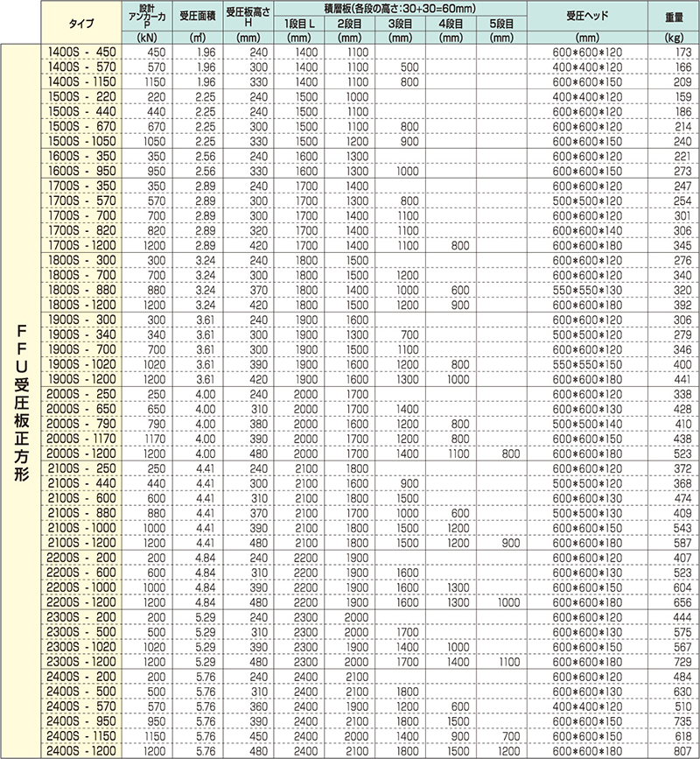Click type cell 1400S - 450
Screen dimensions: 700x759
81,53
